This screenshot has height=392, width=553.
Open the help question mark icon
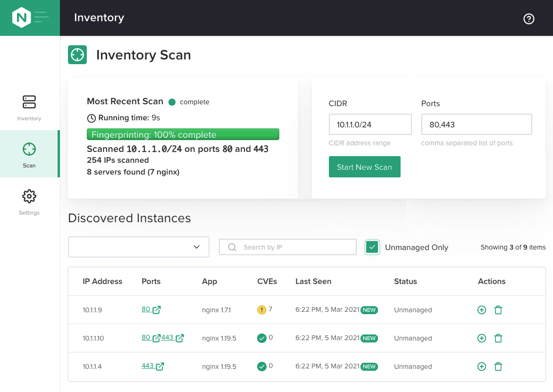click(x=528, y=19)
